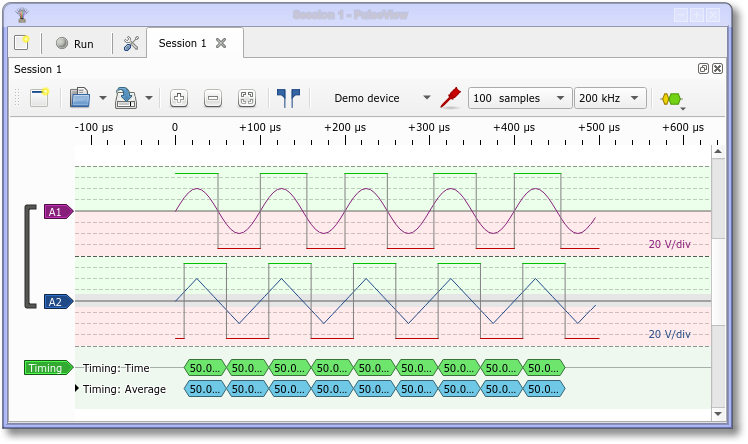Grab the session toolbar drag handle

pyautogui.click(x=18, y=98)
